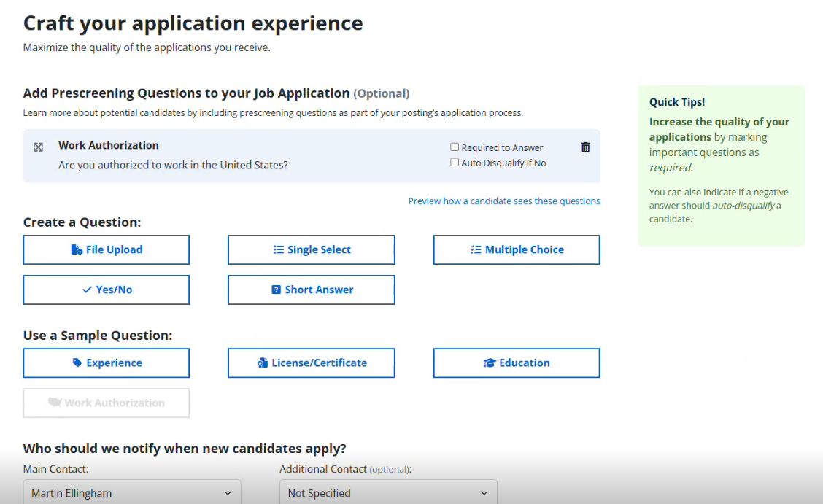Add a Multiple Choice question

(517, 249)
